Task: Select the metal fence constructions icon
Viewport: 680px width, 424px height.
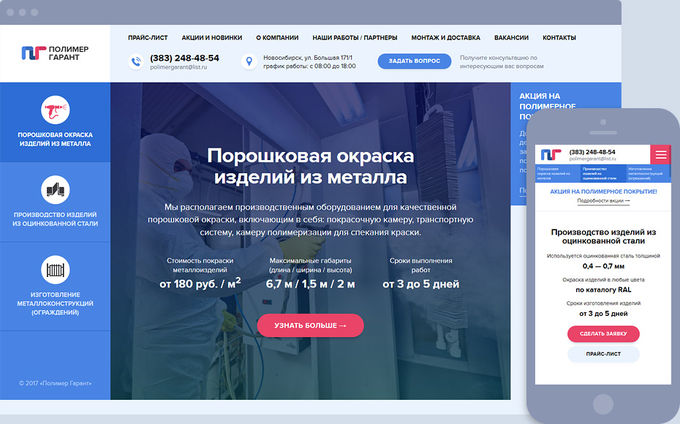Action: [55, 270]
